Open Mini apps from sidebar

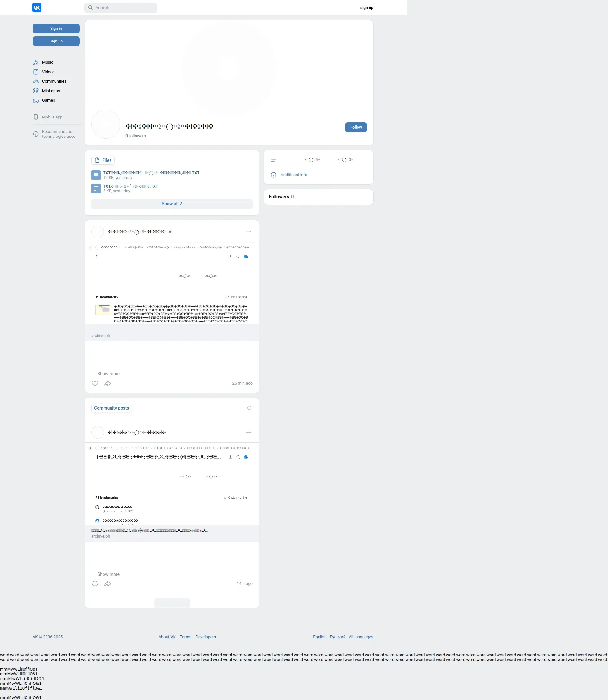tap(51, 91)
